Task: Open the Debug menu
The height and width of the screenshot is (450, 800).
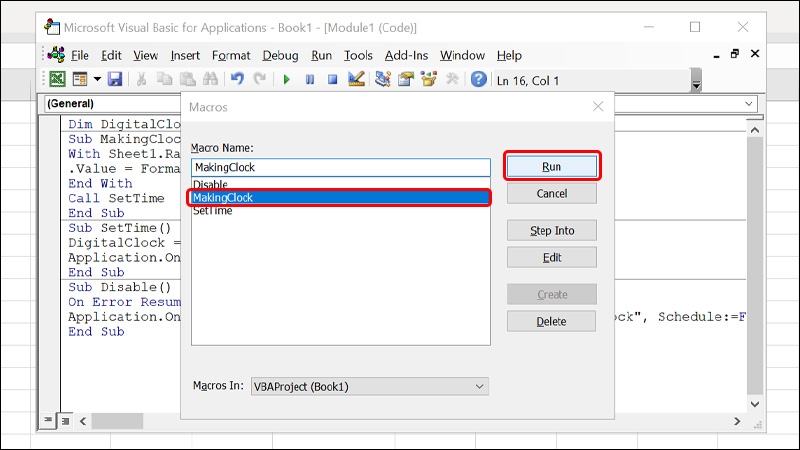Action: (x=280, y=55)
